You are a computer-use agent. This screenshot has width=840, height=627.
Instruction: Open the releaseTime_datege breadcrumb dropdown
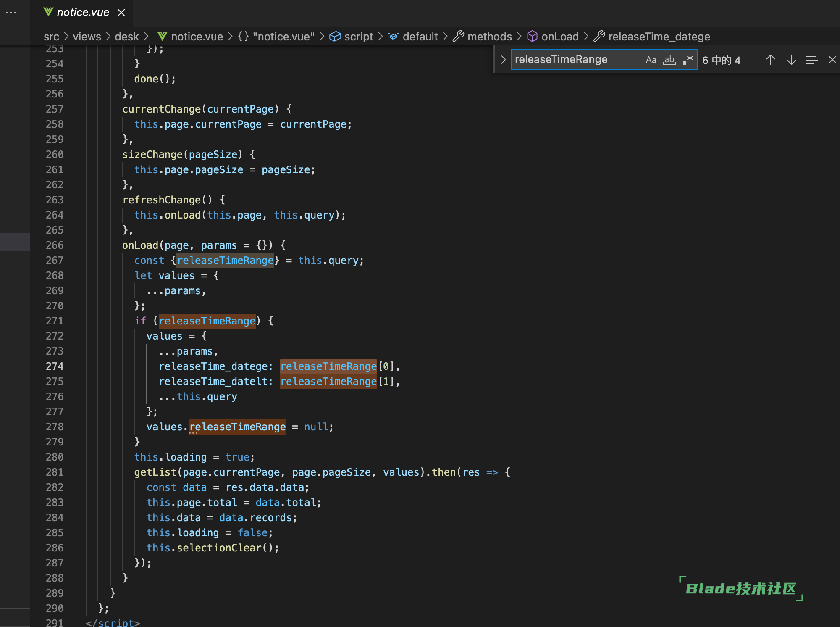659,37
